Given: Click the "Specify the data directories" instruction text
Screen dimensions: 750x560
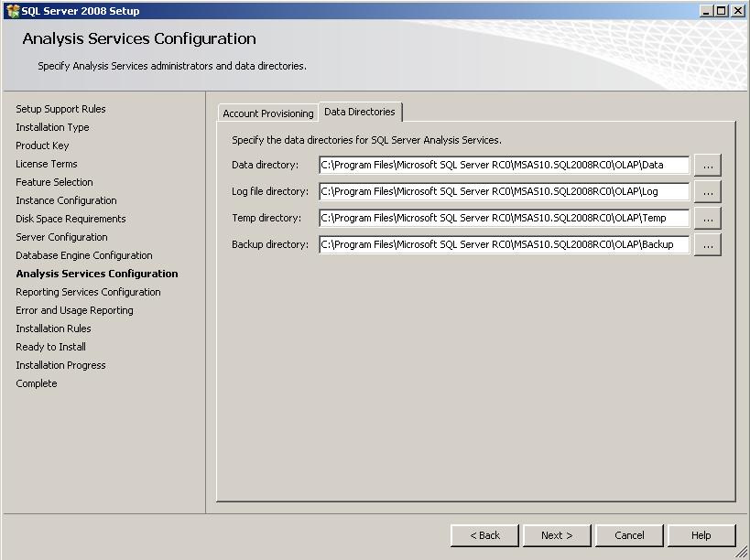Looking at the screenshot, I should tap(367, 140).
